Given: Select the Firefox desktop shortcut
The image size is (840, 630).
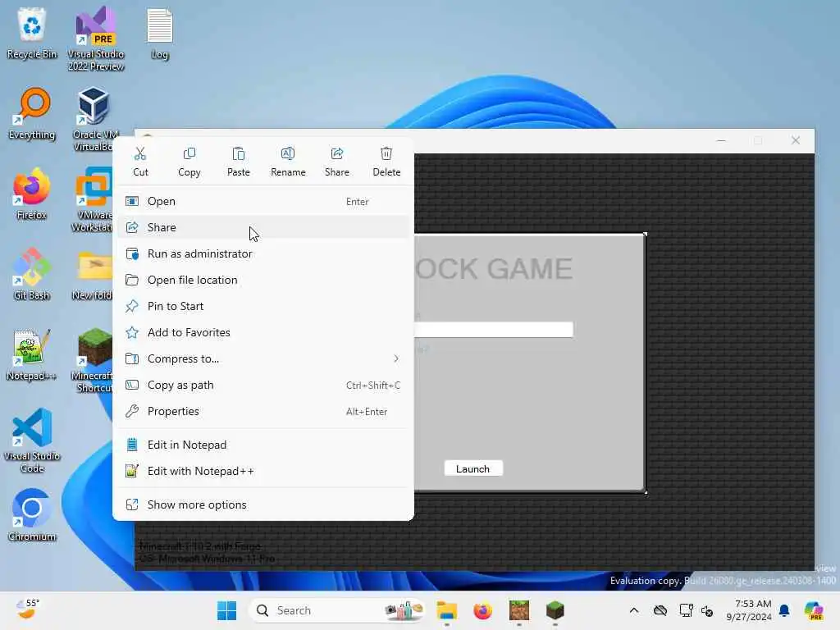Looking at the screenshot, I should (x=32, y=194).
